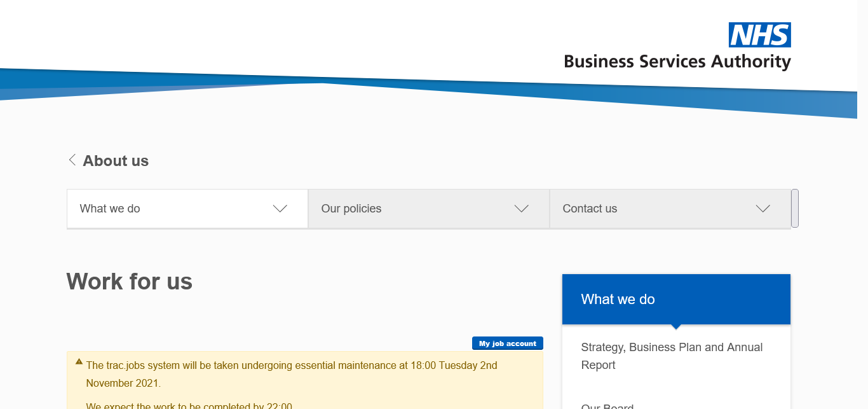Viewport: 868px width, 409px height.
Task: Expand the Contact us chevron arrow
Action: pyautogui.click(x=763, y=209)
